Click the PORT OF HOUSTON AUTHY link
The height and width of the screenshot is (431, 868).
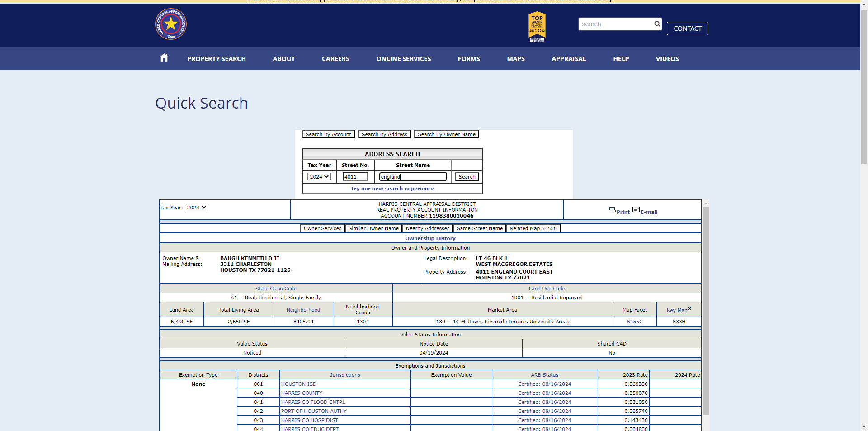pos(314,411)
